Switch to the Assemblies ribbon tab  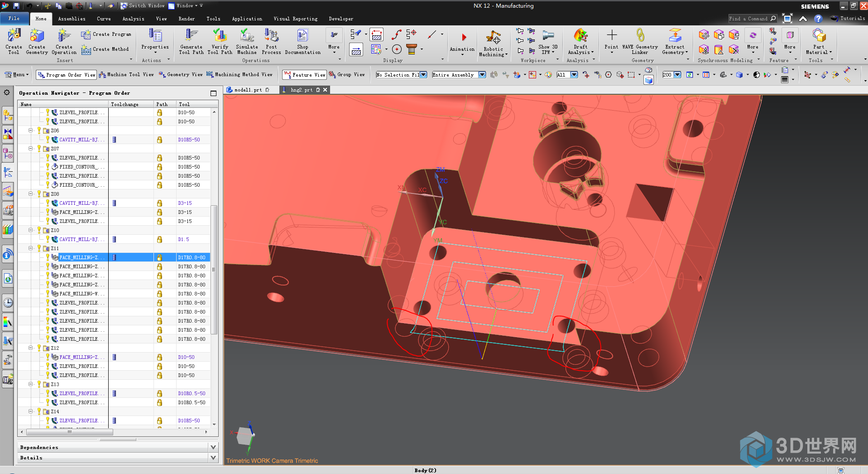[72, 19]
